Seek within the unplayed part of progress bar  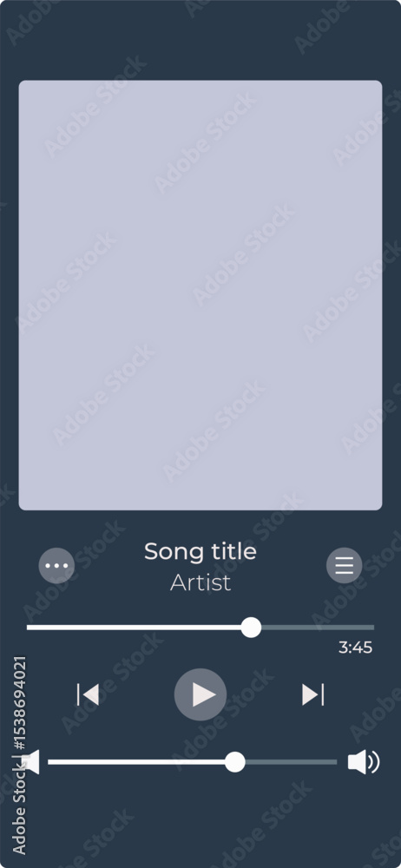tap(318, 628)
